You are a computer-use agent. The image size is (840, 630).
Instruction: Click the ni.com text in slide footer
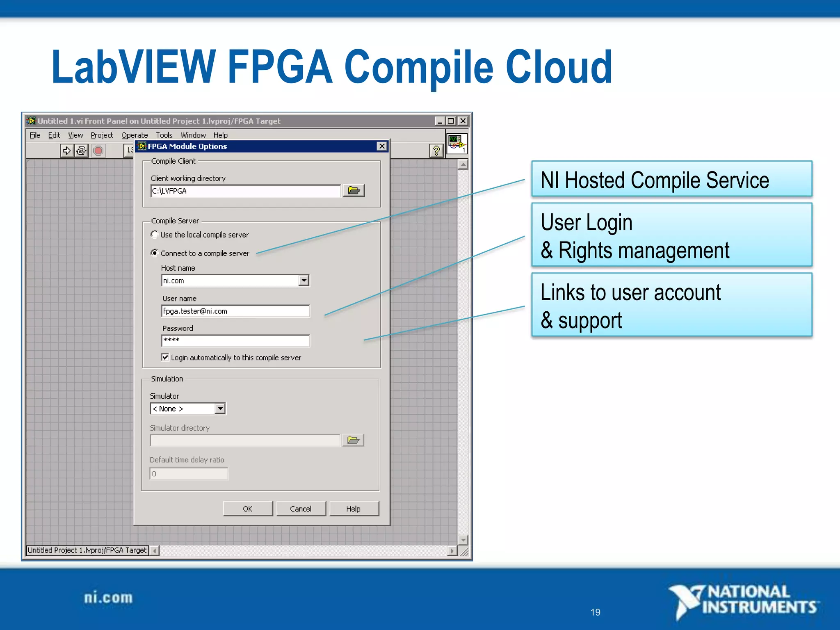pos(108,598)
